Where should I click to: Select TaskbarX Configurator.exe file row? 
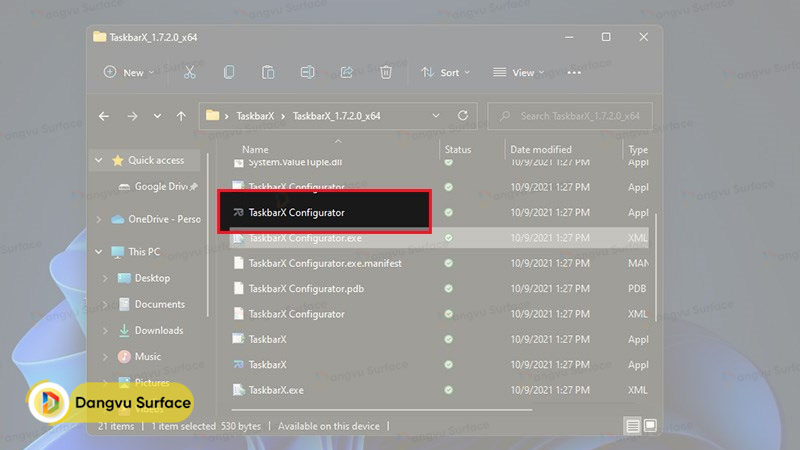439,238
